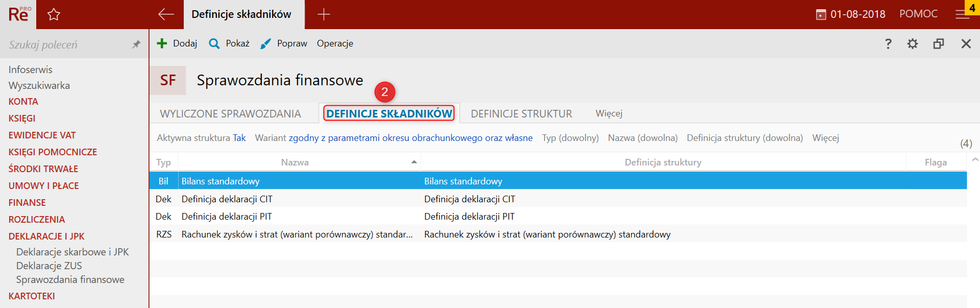Click the RZS type cell
This screenshot has width=980, height=308.
coord(164,234)
